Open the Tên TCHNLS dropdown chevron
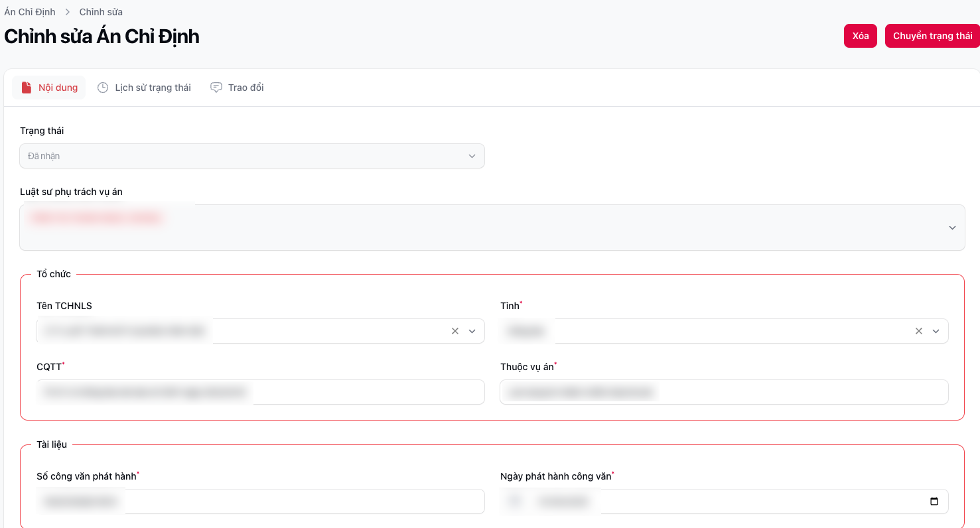Screen dimensions: 980x528 pos(472,331)
